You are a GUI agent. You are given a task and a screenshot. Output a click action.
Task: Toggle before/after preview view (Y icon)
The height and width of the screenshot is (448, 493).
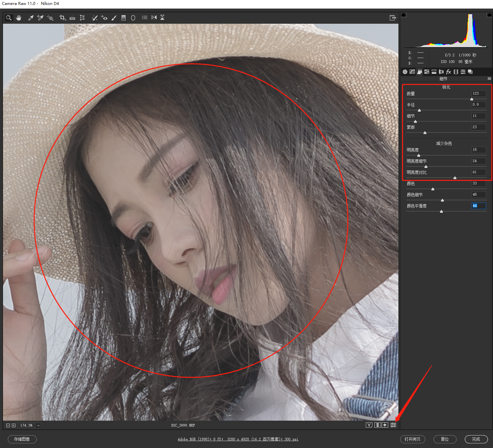(369, 425)
